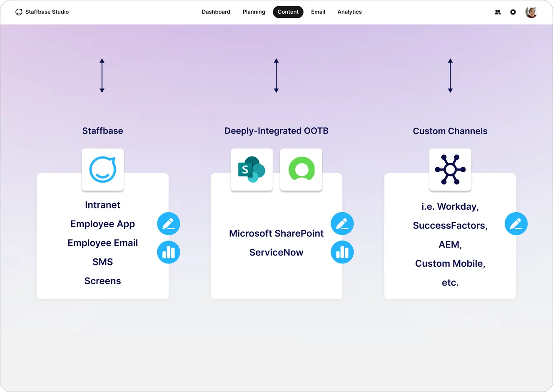Open the Analytics tab

[350, 12]
